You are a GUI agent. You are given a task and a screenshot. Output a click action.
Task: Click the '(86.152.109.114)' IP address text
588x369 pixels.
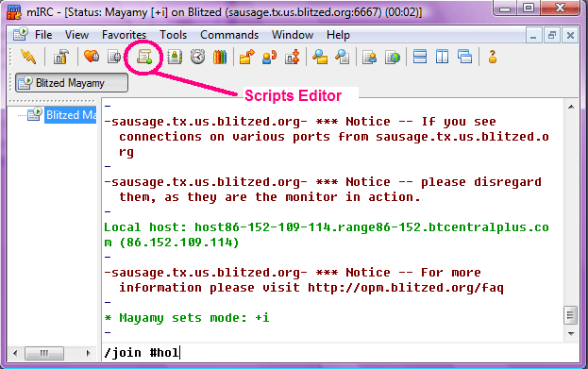point(179,243)
